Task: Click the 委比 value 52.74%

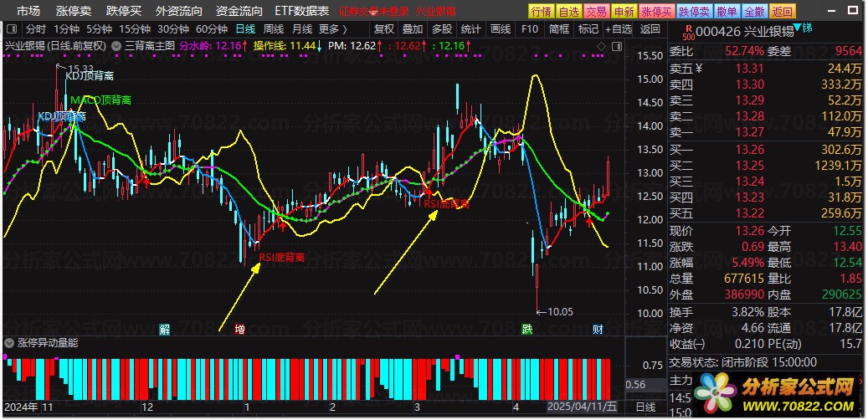Action: (745, 52)
